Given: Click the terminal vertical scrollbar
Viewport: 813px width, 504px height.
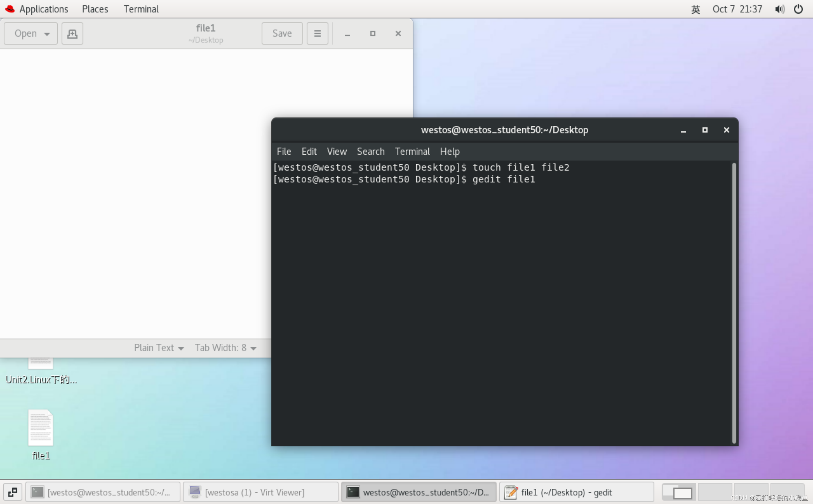Looking at the screenshot, I should [x=734, y=303].
